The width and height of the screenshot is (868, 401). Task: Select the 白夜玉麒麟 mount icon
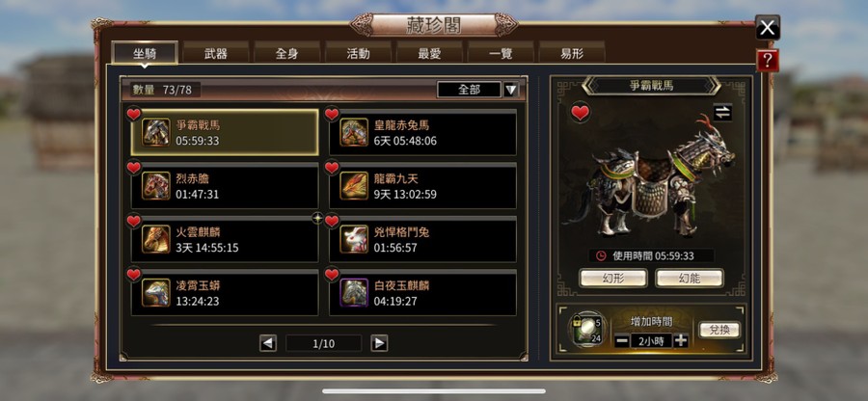[x=354, y=293]
